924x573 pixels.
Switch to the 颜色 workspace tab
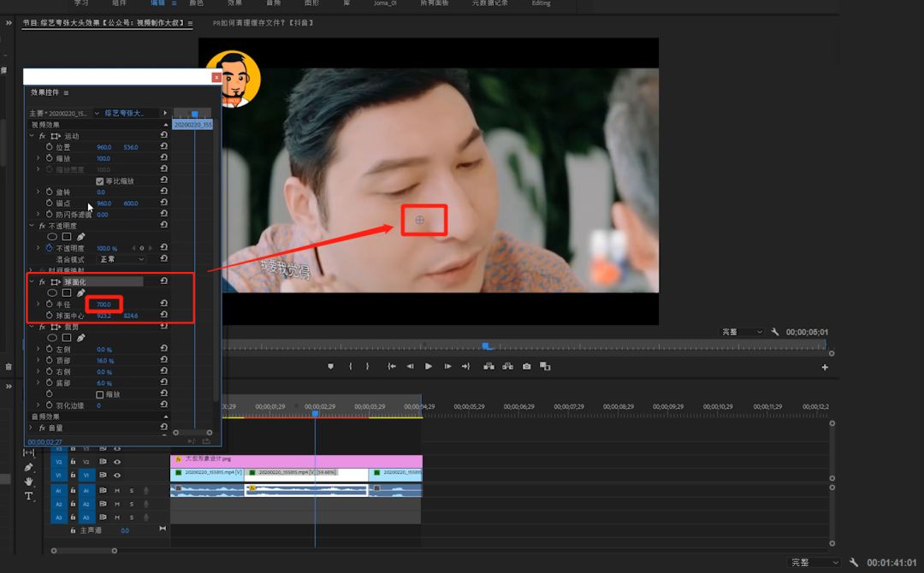coord(196,3)
